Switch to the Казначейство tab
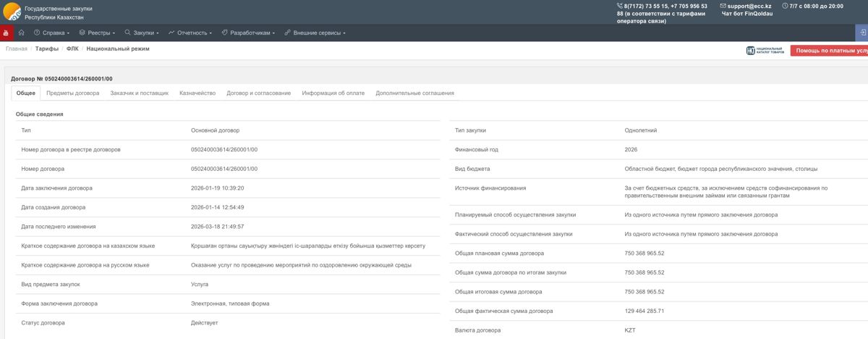 tap(197, 93)
